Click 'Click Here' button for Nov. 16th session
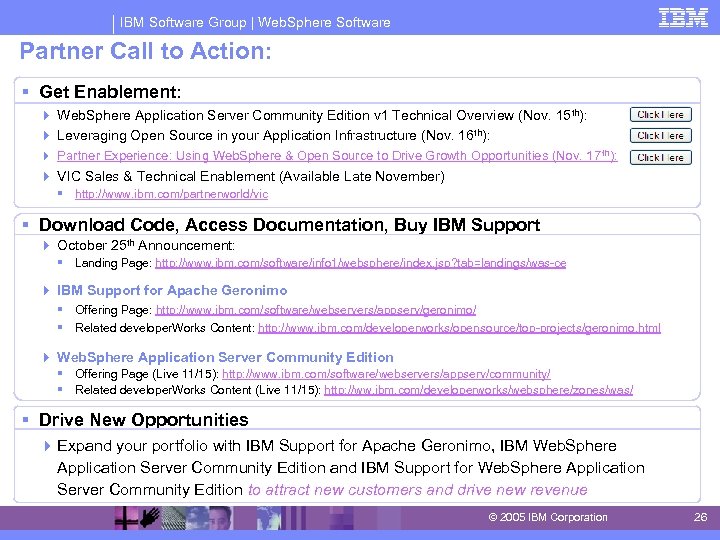This screenshot has width=720, height=540. click(x=661, y=135)
